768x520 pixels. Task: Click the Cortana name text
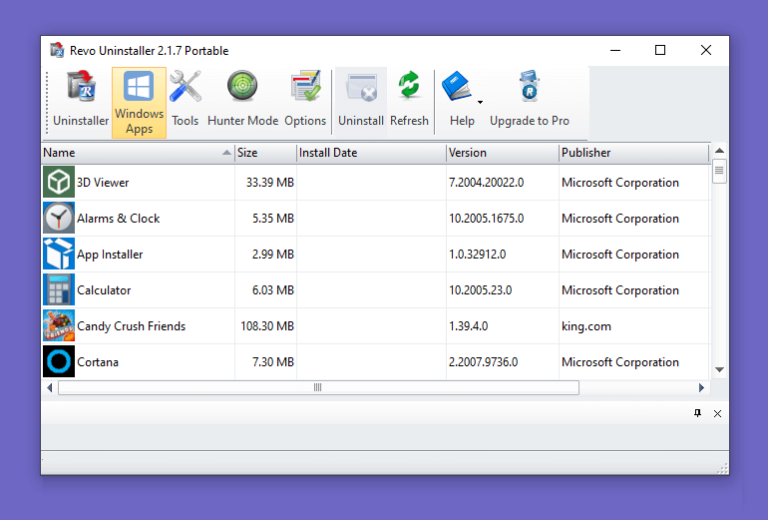pos(98,362)
